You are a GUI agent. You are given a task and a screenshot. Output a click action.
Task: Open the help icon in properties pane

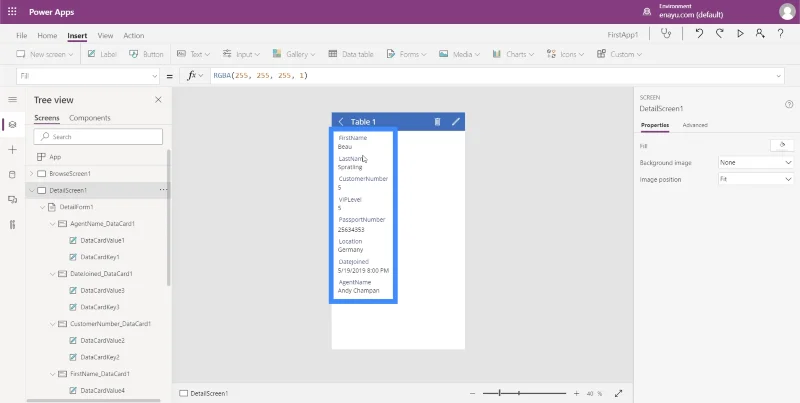click(x=789, y=105)
